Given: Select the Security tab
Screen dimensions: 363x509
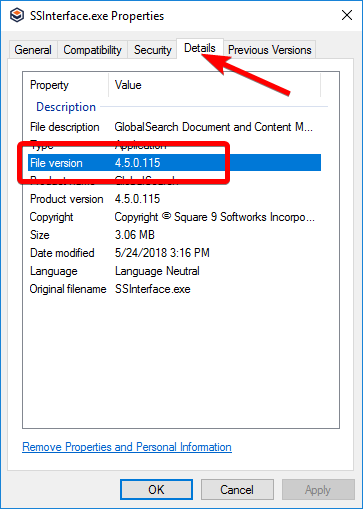Looking at the screenshot, I should coord(152,50).
